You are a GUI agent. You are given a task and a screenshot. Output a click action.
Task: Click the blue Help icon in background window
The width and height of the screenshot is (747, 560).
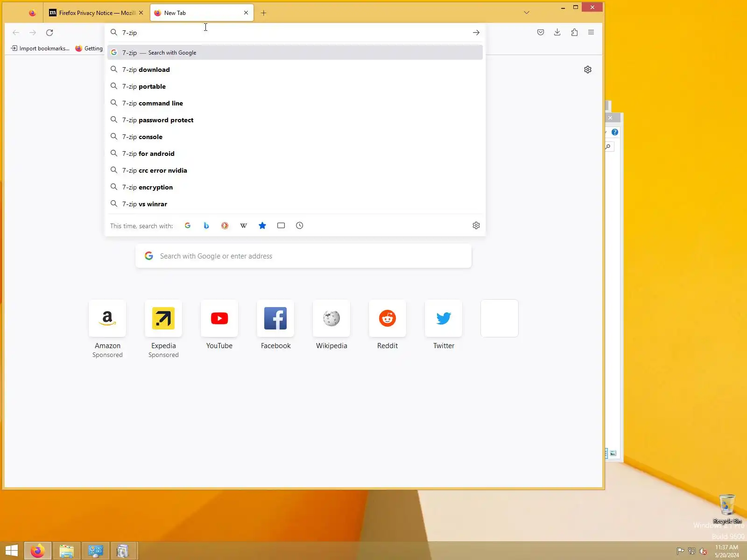click(x=615, y=132)
